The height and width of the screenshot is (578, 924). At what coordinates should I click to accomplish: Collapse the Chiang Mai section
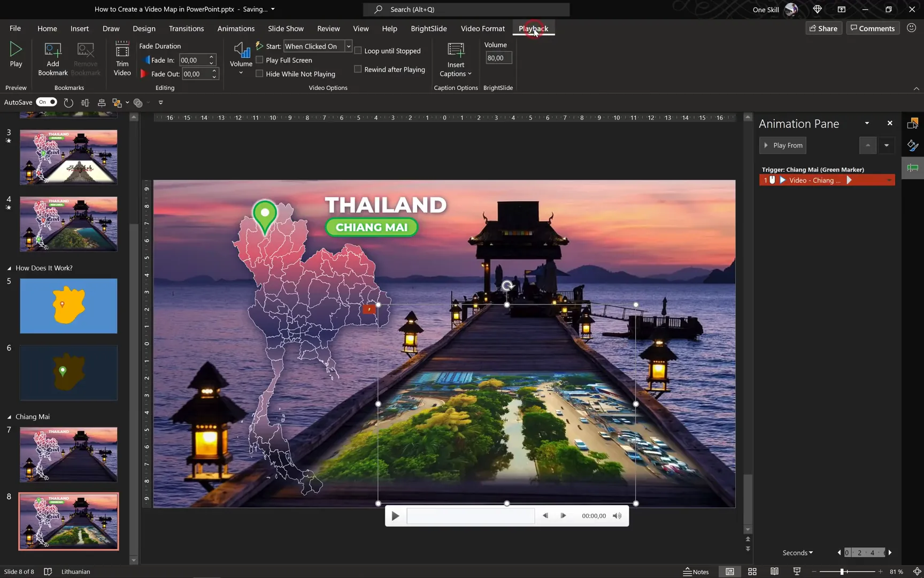point(8,416)
